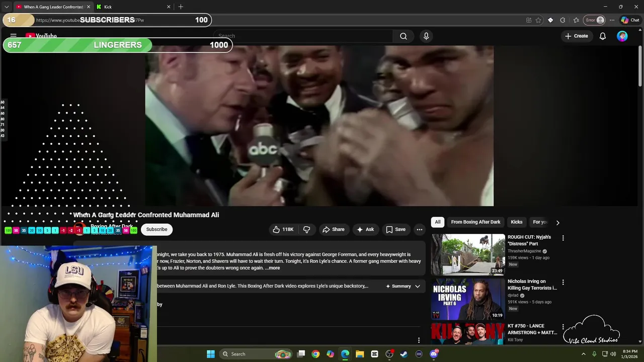Select From Boxing After Dark chip

(475, 222)
